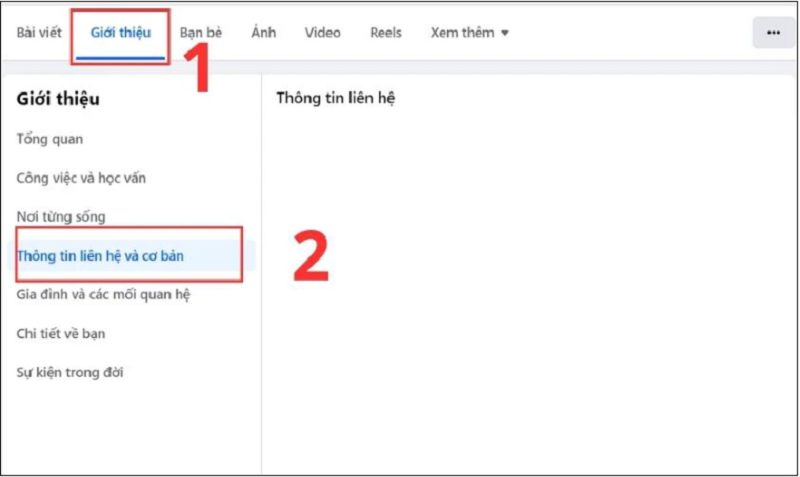Open the Reels tab

[386, 33]
